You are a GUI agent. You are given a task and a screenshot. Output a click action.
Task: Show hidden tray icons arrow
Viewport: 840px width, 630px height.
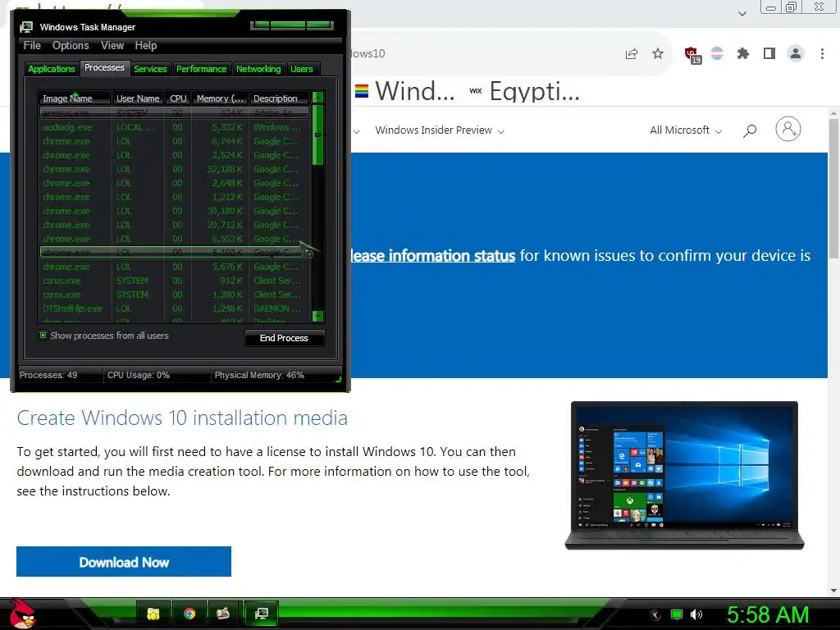pos(655,615)
